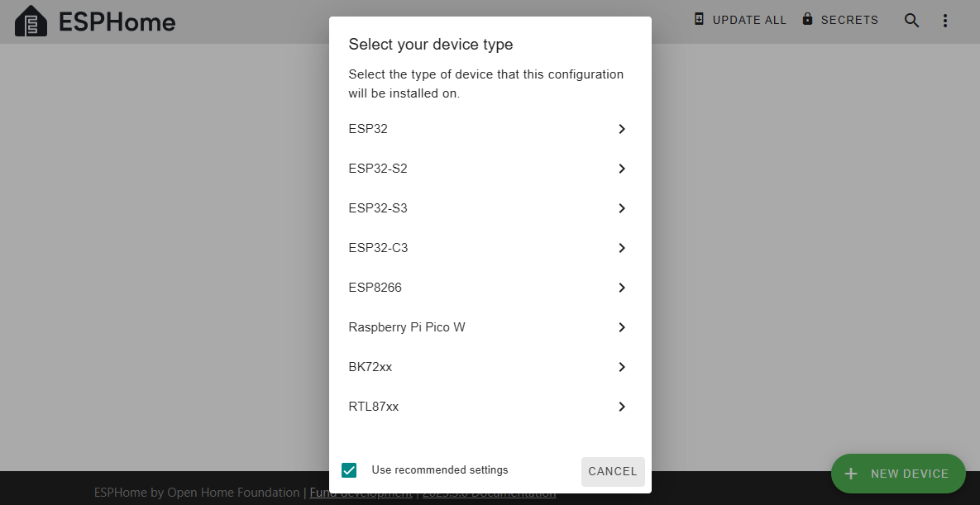Select Raspberry Pi Pico W option
The image size is (980, 505).
[x=407, y=327]
